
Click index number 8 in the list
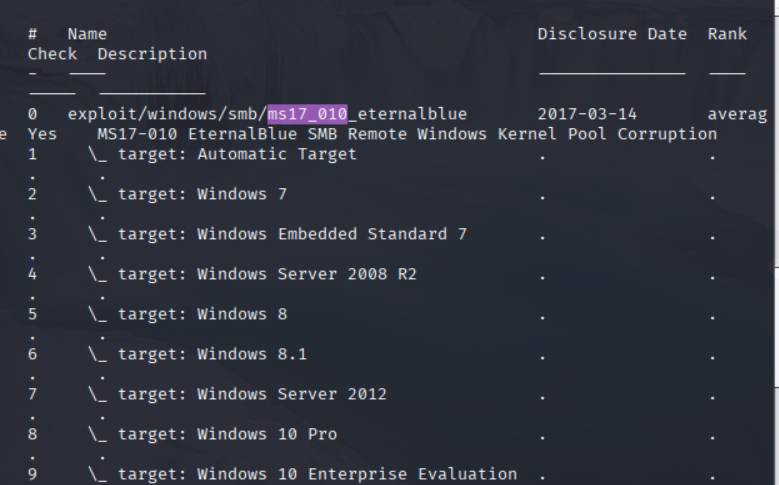pyautogui.click(x=32, y=434)
